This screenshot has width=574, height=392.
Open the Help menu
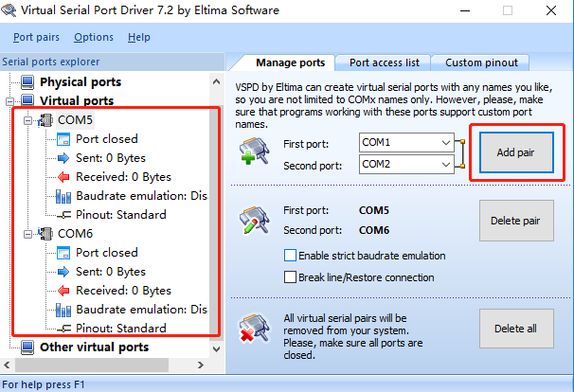(139, 37)
